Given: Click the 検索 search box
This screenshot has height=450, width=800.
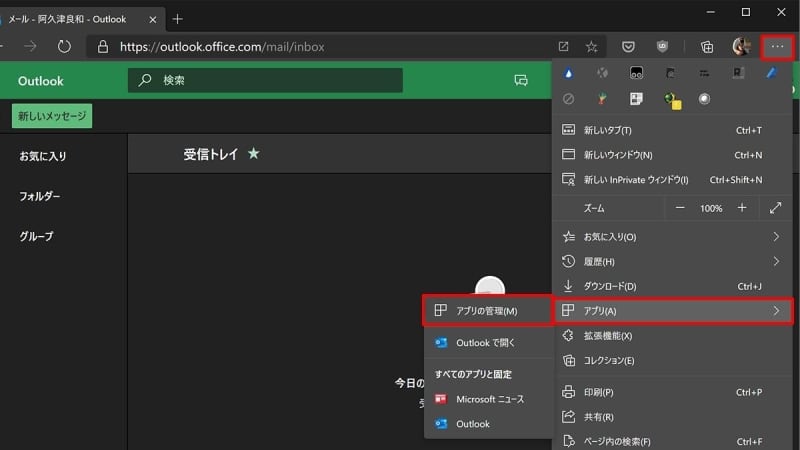Looking at the screenshot, I should (265, 80).
